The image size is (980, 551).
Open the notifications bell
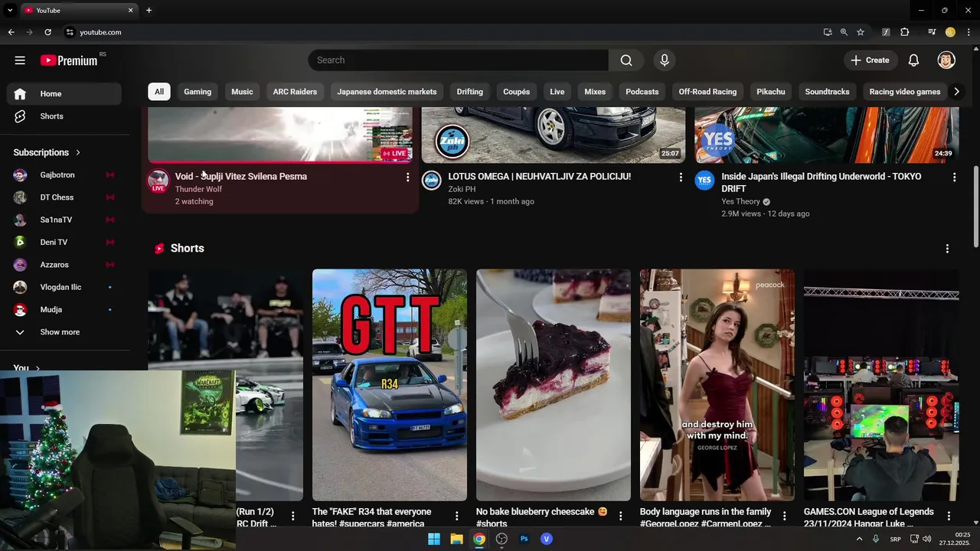[x=913, y=60]
